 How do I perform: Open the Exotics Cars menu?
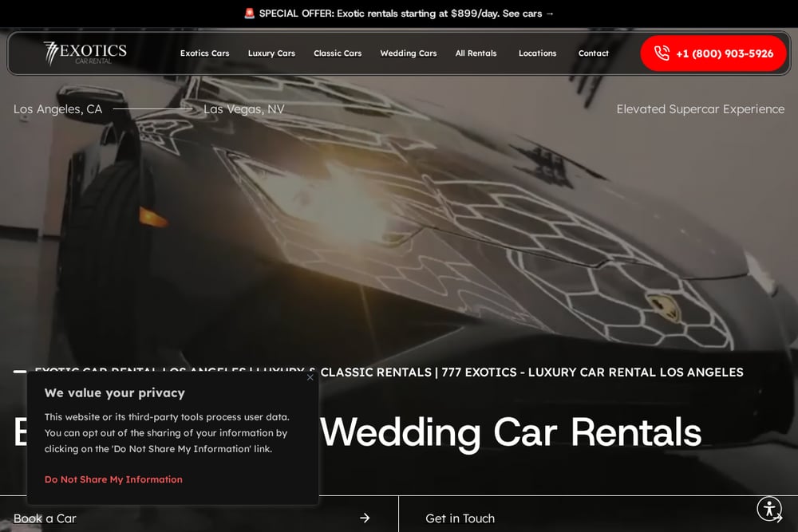tap(204, 53)
